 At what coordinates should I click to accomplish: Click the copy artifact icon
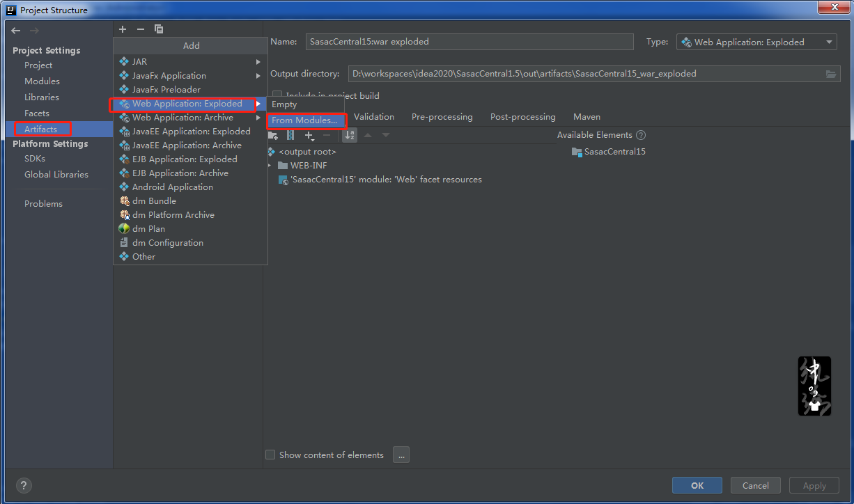159,29
